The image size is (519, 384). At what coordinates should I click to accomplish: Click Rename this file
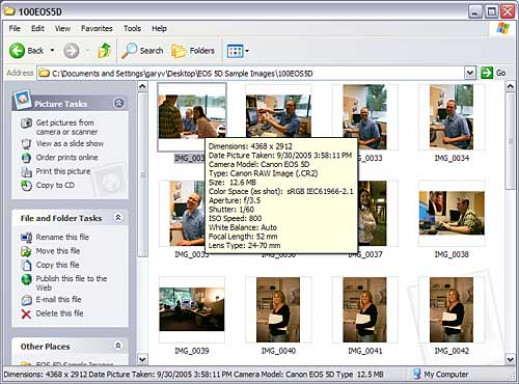point(62,237)
